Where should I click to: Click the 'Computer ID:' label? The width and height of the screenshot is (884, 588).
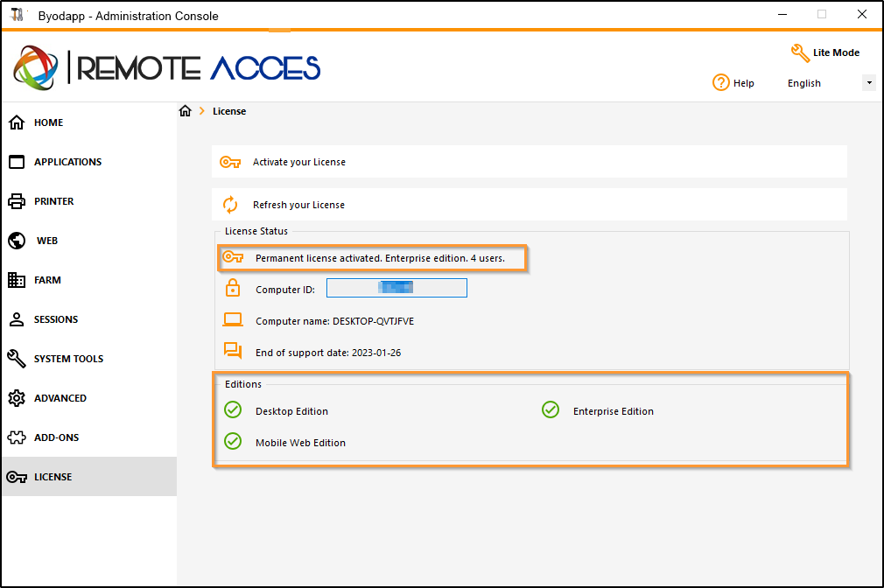tap(285, 290)
